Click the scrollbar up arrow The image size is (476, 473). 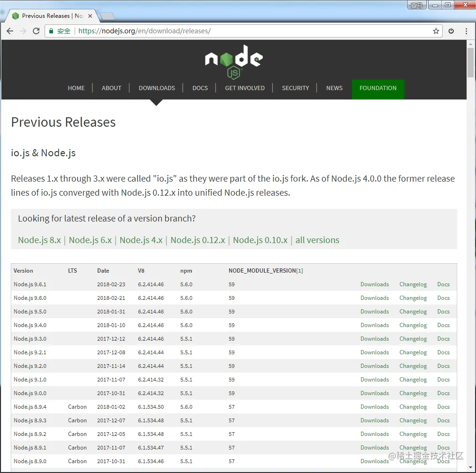click(470, 44)
